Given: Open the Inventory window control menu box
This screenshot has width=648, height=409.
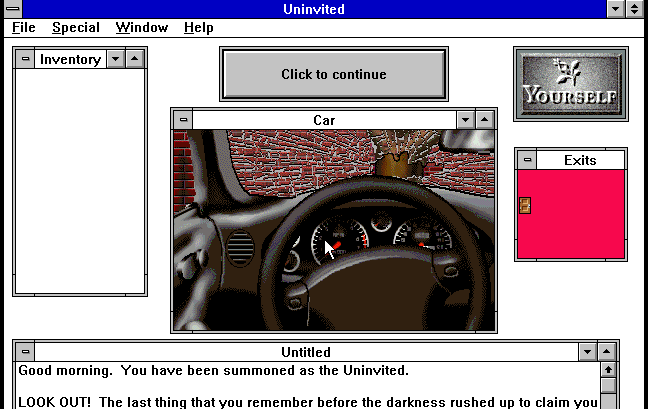Looking at the screenshot, I should [25, 59].
